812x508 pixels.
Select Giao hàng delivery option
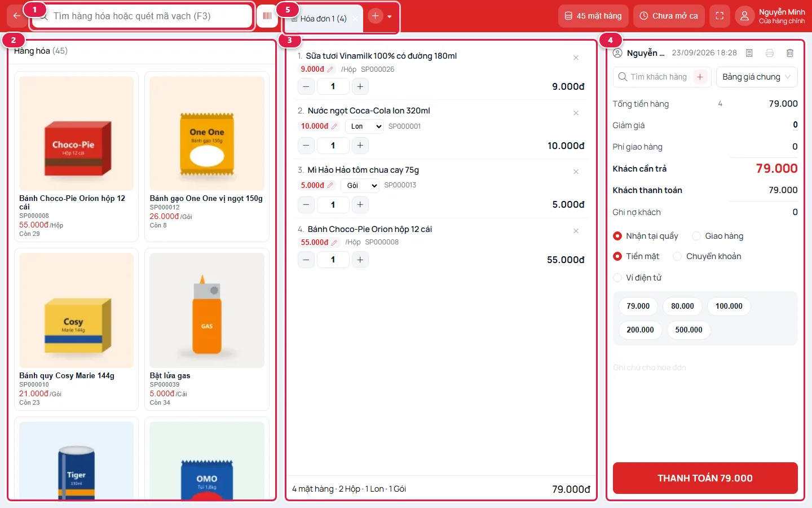[718, 236]
